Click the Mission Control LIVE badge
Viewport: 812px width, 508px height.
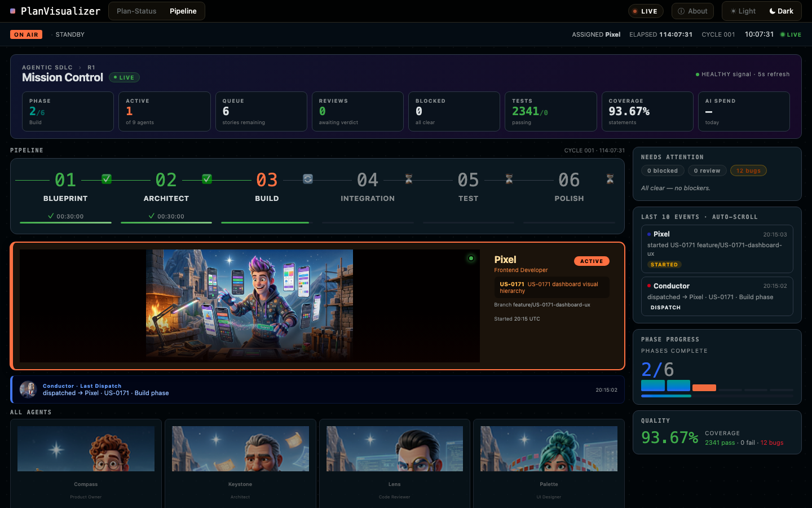click(124, 77)
